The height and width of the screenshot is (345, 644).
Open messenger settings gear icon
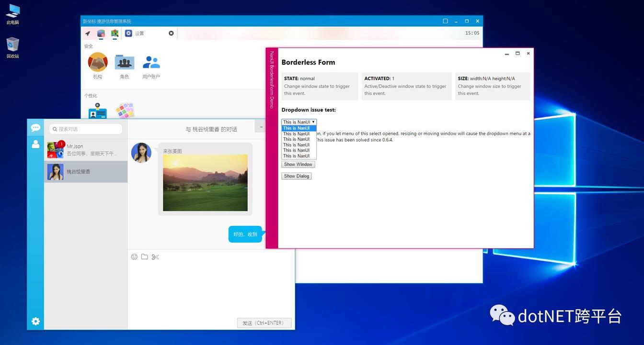pos(35,321)
